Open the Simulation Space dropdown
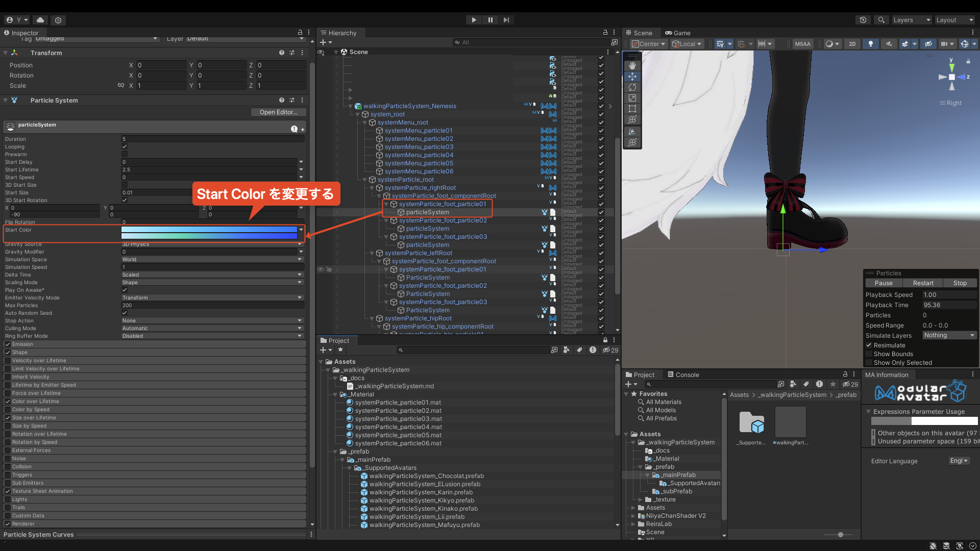This screenshot has height=551, width=980. (x=212, y=259)
